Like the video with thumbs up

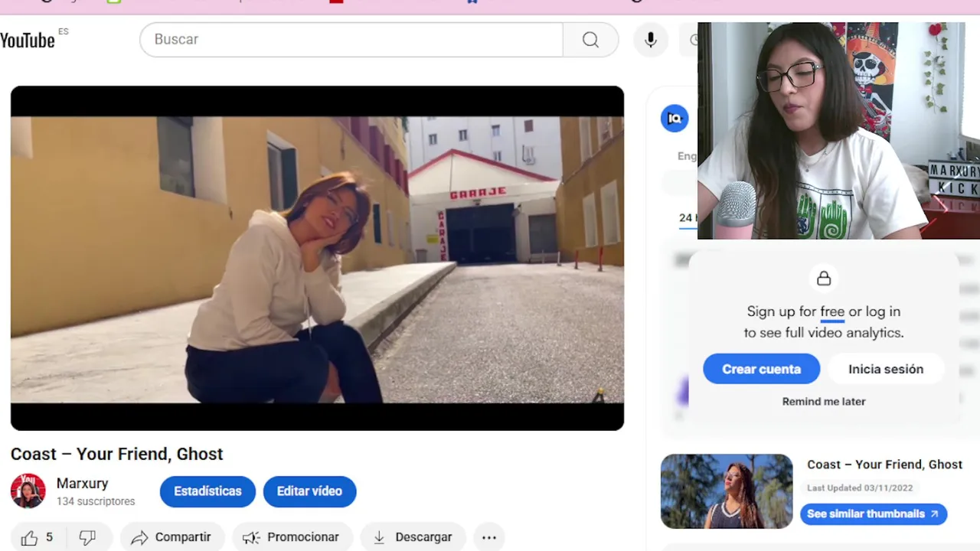point(38,537)
